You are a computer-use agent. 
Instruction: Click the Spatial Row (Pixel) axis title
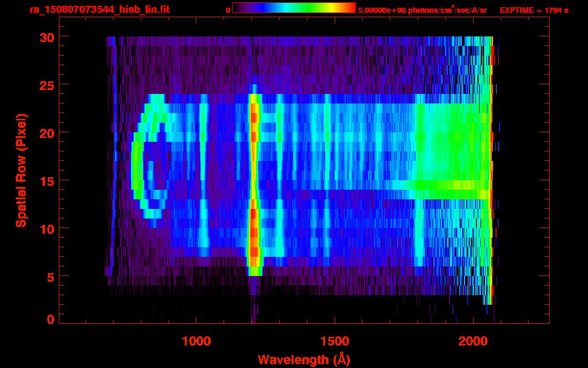pos(21,170)
